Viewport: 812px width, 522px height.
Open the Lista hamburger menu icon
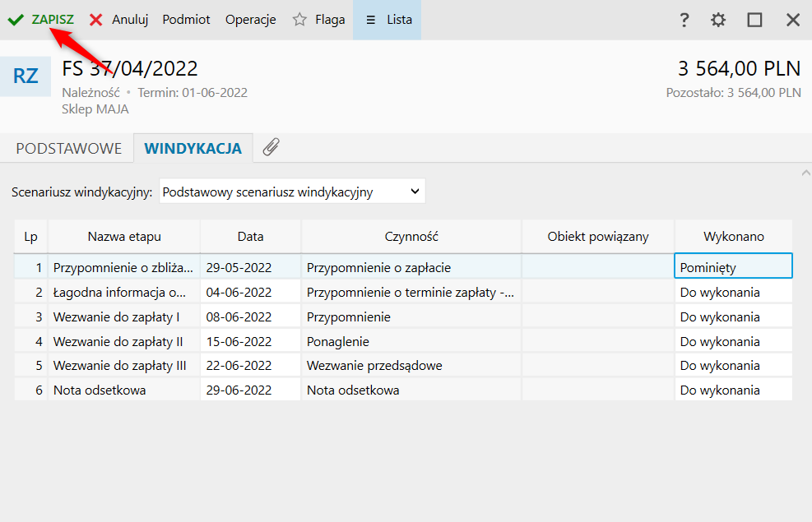(x=370, y=20)
